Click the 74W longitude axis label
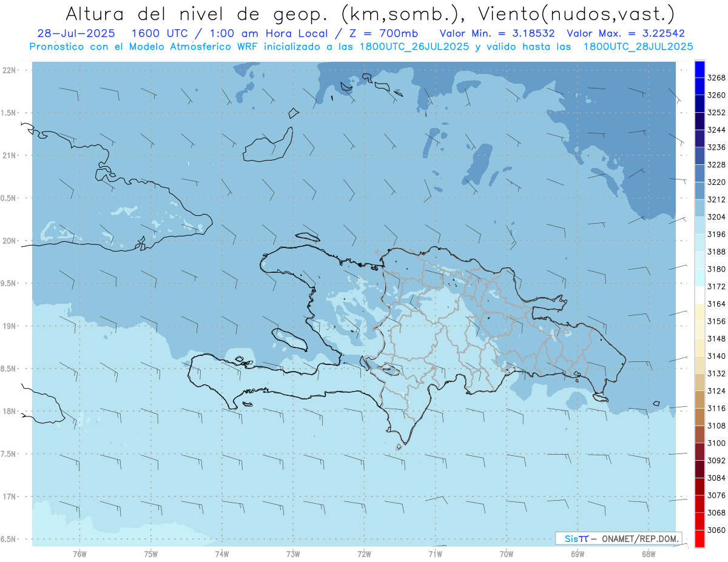This screenshot has height=562, width=728. pos(222,554)
